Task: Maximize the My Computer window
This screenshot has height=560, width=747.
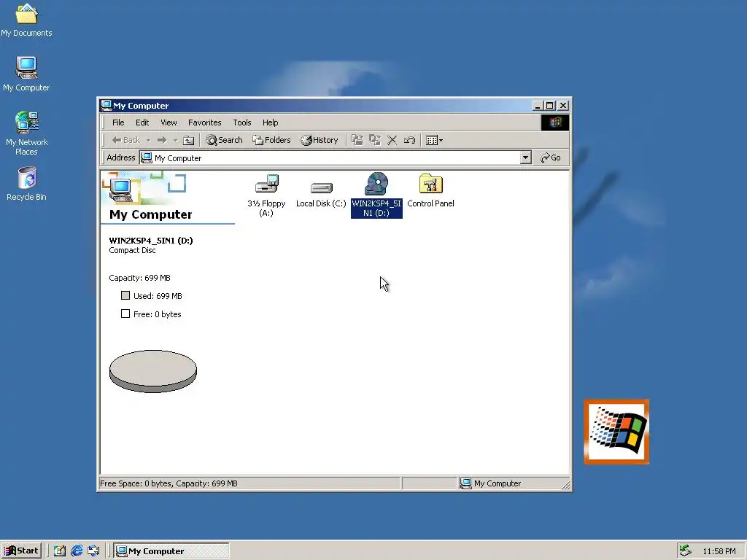Action: [549, 106]
